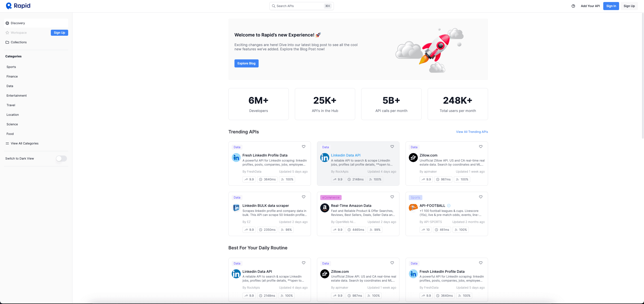The image size is (644, 304).
Task: Click the ⌘K shortcut badge in search
Action: 328,6
